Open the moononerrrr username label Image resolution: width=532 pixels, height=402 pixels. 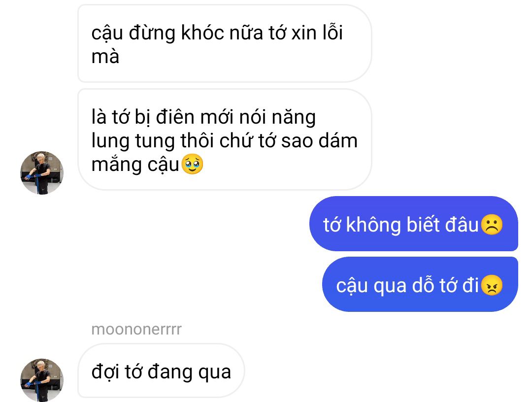tap(136, 330)
